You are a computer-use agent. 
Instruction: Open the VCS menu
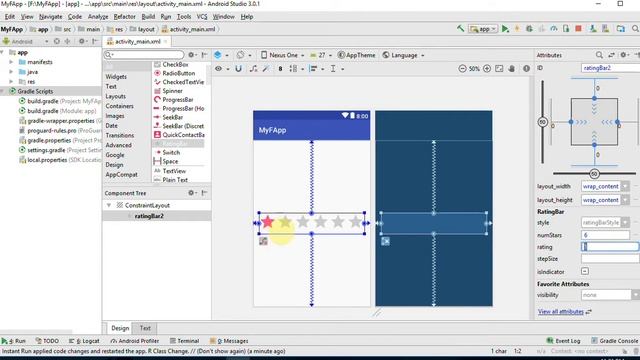(x=202, y=17)
